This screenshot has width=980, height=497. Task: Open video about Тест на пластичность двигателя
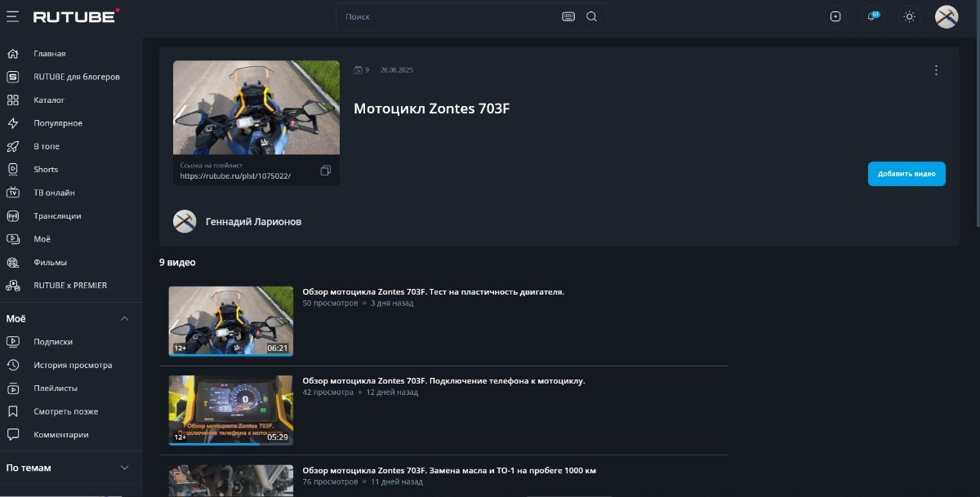(434, 291)
